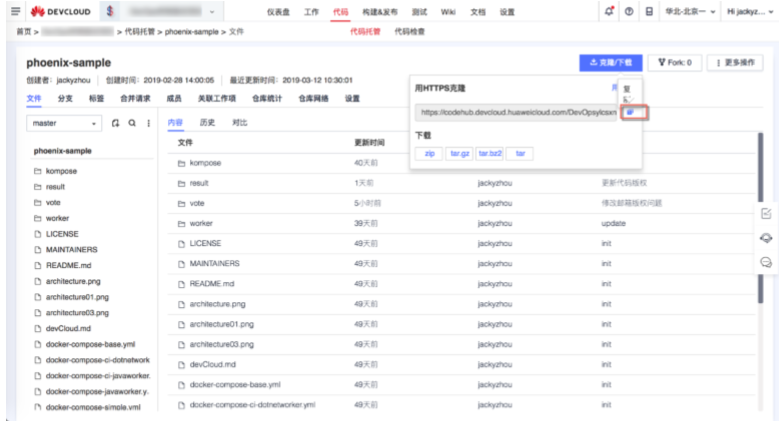Open the project selector dropdown in header
The width and height of the screenshot is (779, 421).
170,11
